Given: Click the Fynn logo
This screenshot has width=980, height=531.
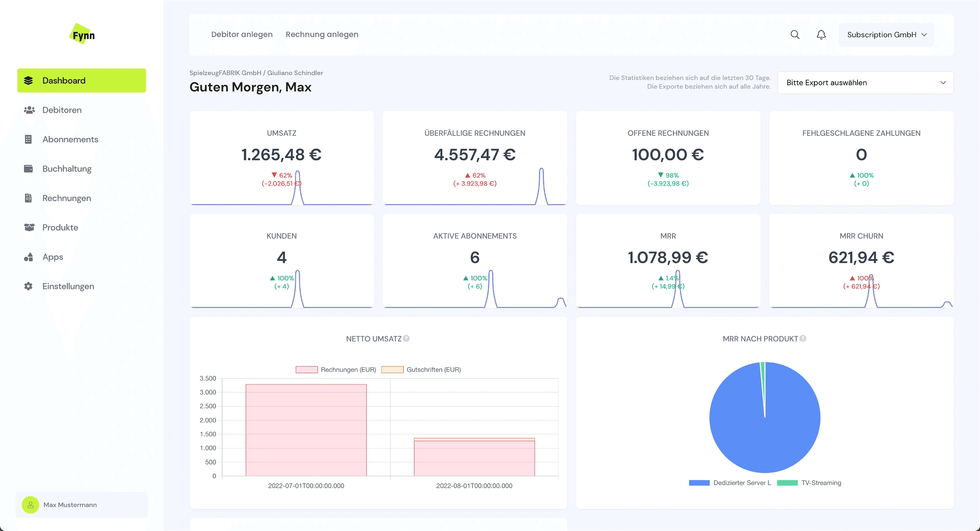Looking at the screenshot, I should click(82, 34).
